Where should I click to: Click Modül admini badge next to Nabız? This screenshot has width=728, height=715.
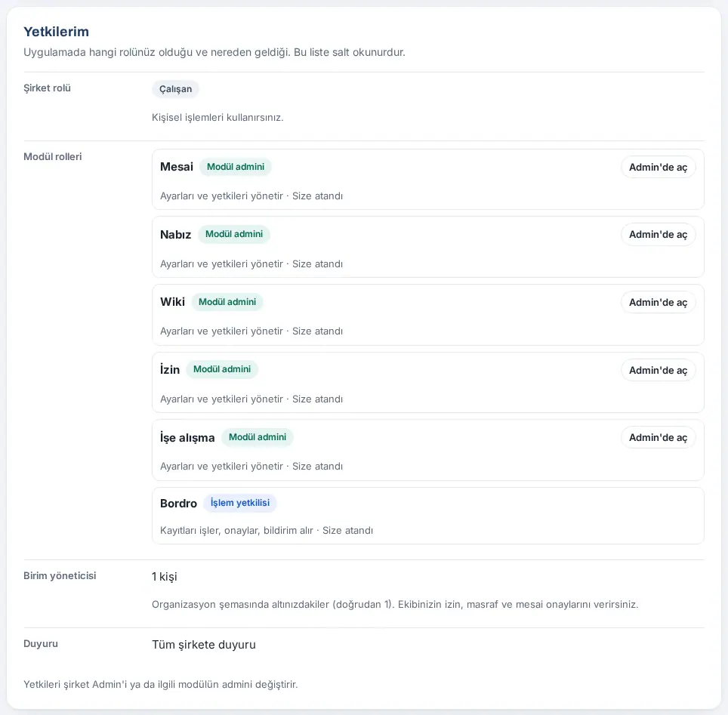click(x=234, y=234)
